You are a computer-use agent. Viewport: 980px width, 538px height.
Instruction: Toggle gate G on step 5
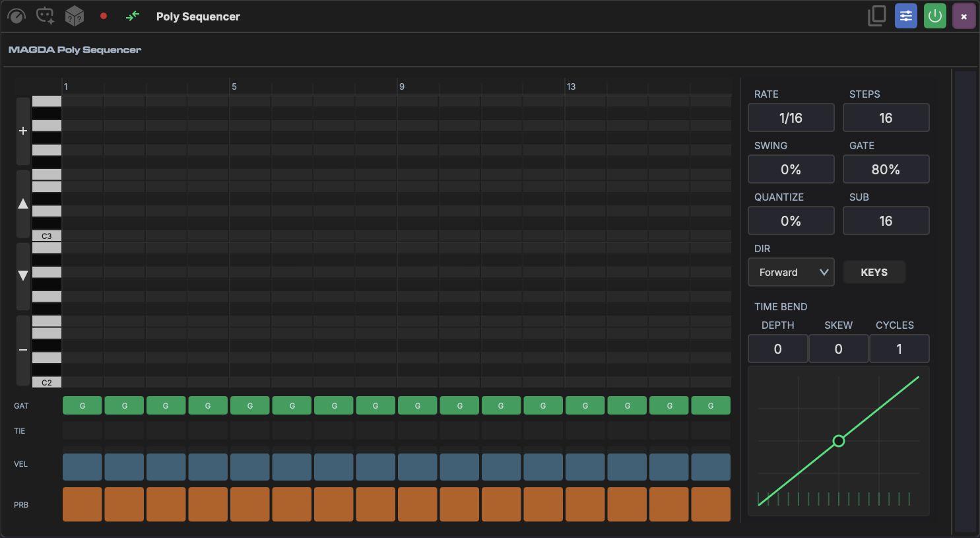(250, 405)
